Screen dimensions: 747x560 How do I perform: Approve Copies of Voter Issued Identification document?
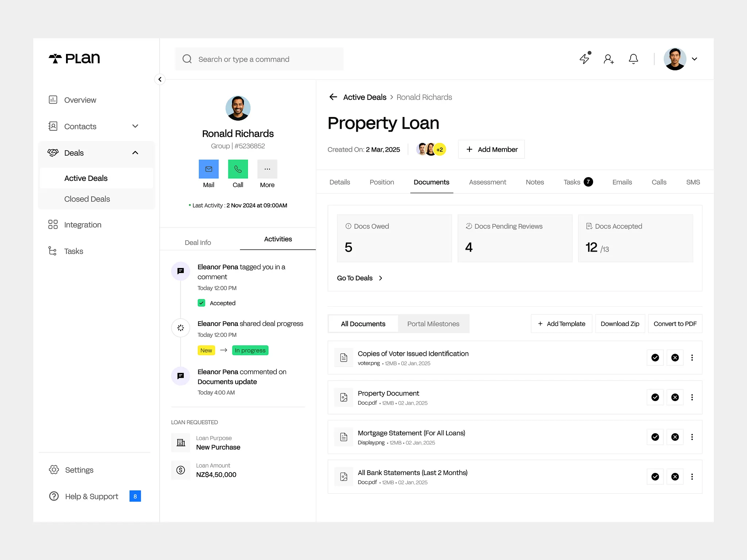coord(655,358)
